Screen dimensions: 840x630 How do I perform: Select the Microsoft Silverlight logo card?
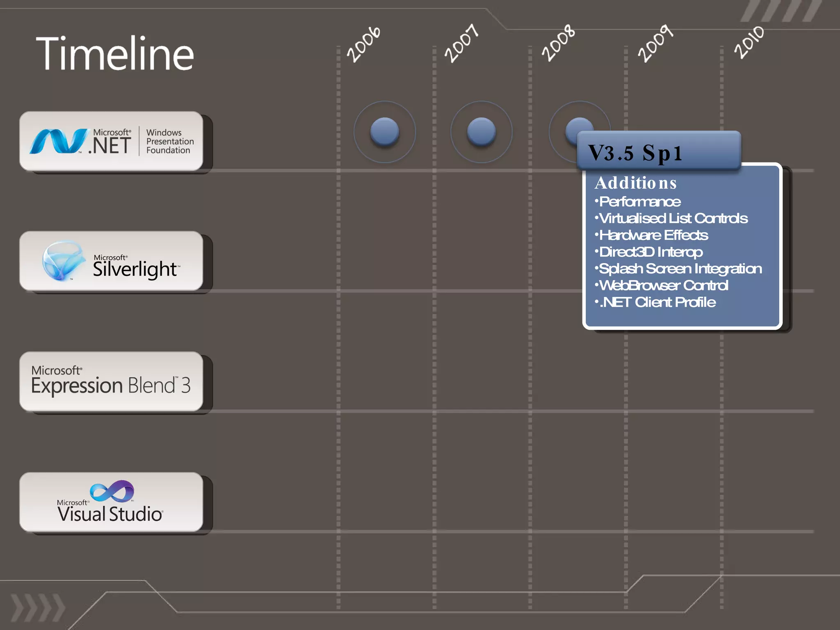pyautogui.click(x=112, y=261)
